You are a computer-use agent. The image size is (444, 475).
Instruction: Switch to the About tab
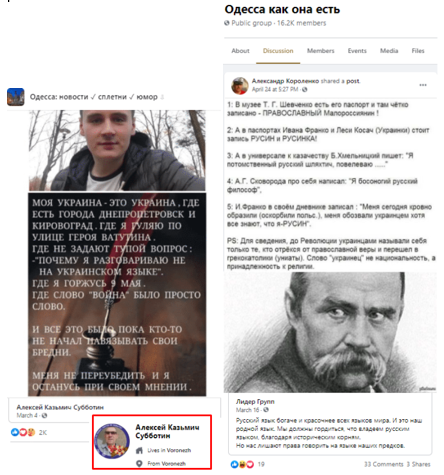[x=240, y=51]
